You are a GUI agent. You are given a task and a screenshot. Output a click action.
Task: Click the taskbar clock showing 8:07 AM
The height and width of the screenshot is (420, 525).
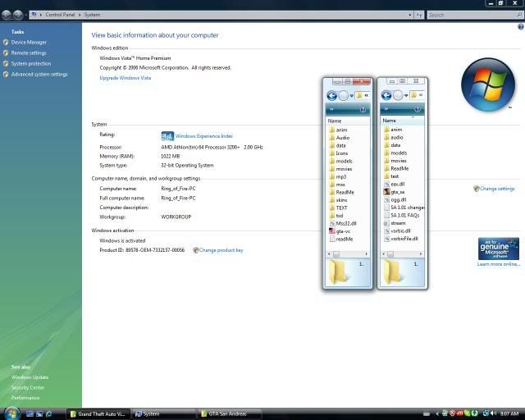click(509, 414)
